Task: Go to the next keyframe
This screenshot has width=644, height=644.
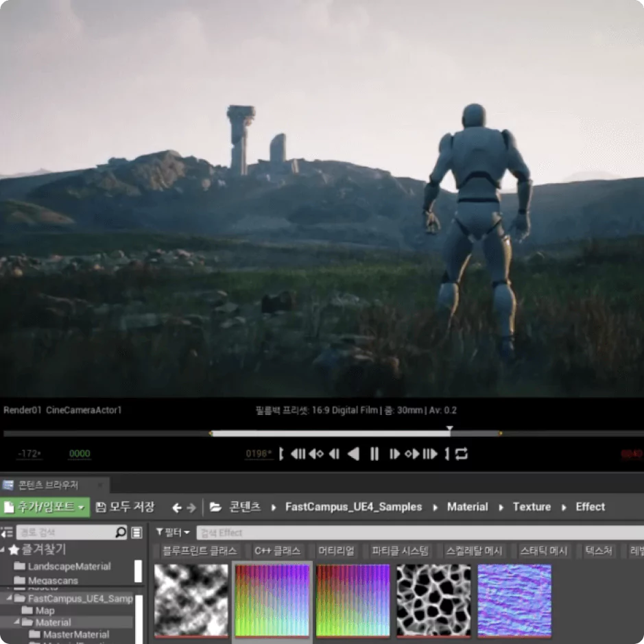Action: (412, 454)
